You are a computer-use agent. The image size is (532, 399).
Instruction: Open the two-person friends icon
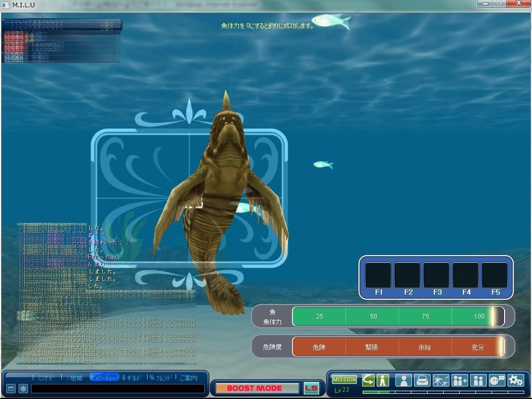pos(478,380)
